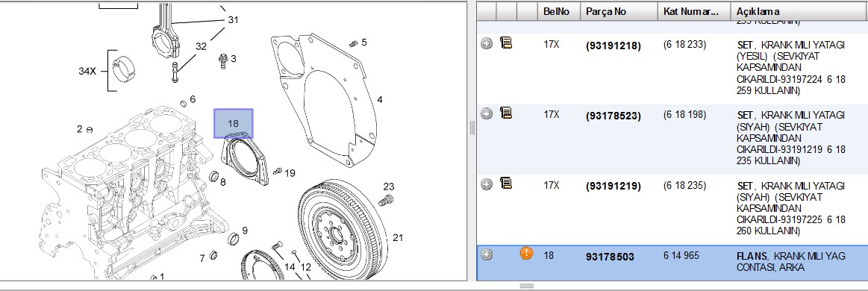Click the FLANS, KRANK MILI YAG CONTASI description
This screenshot has width=868, height=291.
790,262
